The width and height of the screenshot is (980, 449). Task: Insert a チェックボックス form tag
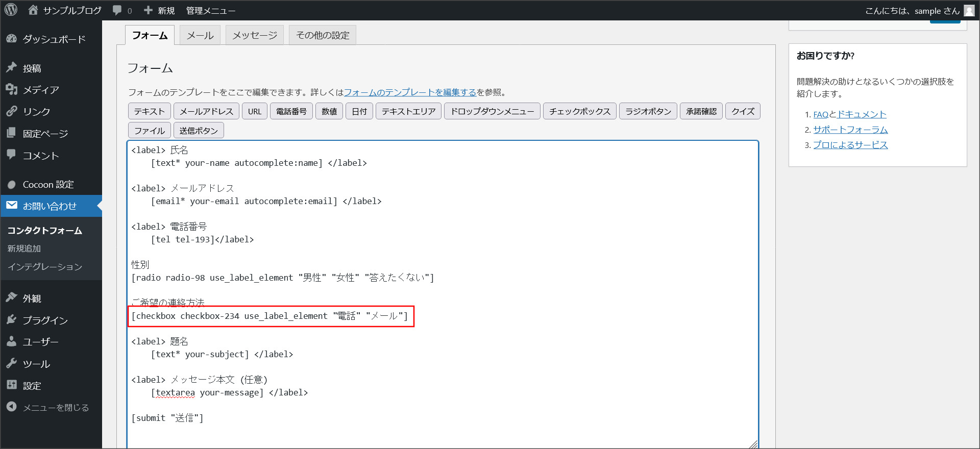[x=579, y=111]
